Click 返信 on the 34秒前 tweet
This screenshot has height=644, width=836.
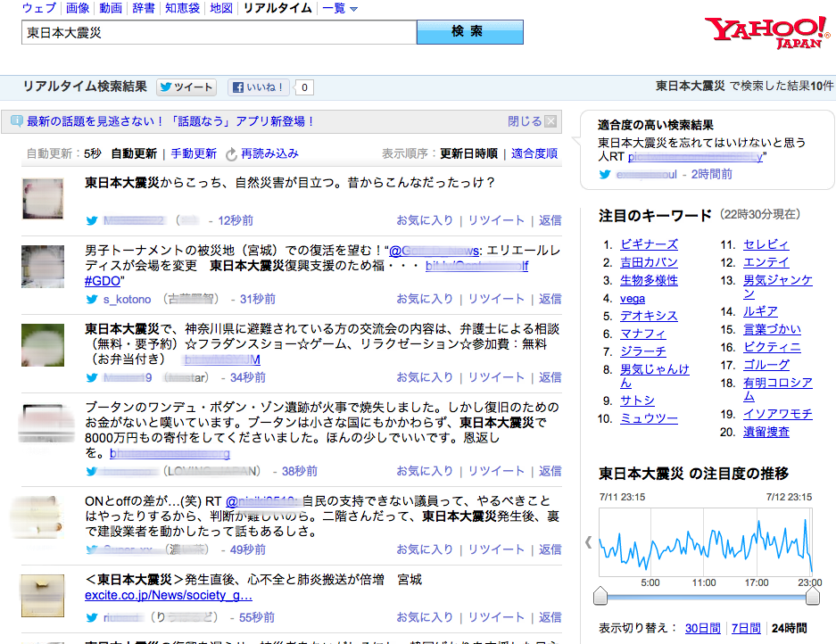[x=550, y=378]
